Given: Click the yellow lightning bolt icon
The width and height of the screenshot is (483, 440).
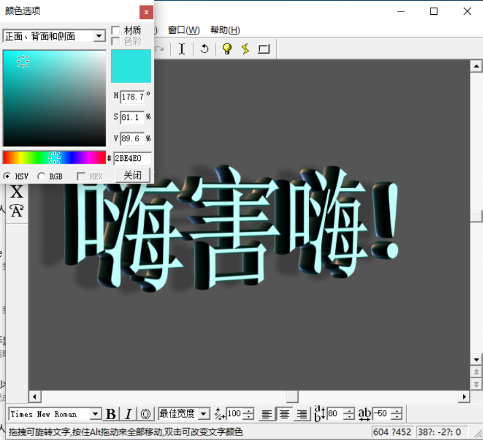Looking at the screenshot, I should pyautogui.click(x=245, y=49).
